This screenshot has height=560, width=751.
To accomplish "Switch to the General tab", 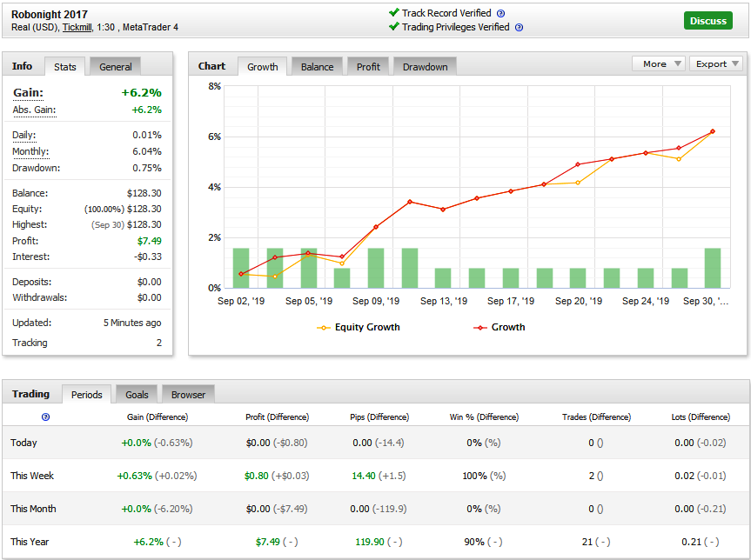I will [116, 67].
